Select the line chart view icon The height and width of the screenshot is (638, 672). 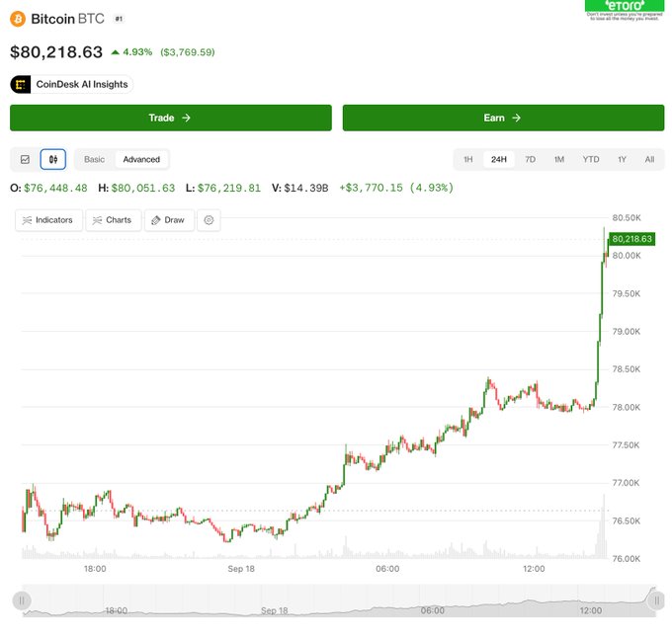tap(26, 159)
